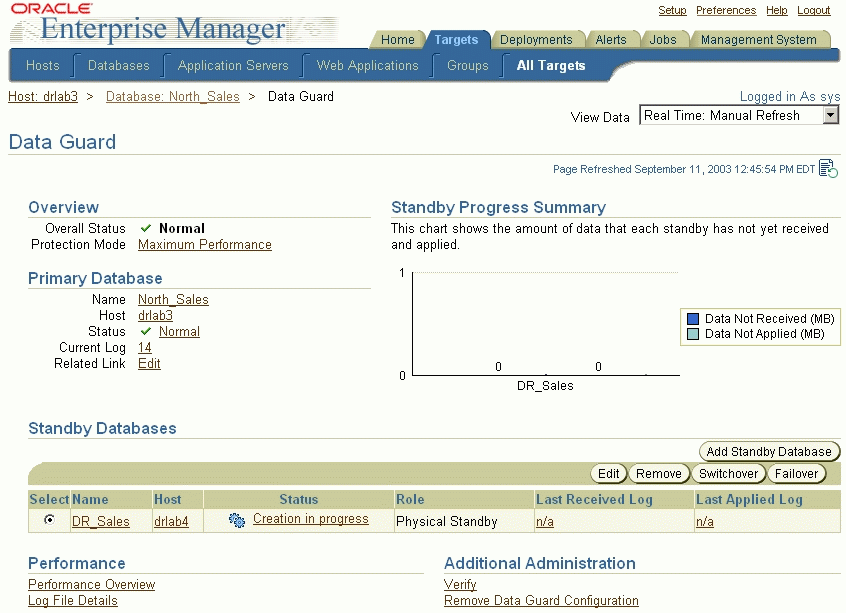Open the View Data refresh mode dropdown
Screen dimensions: 846x613
(830, 114)
